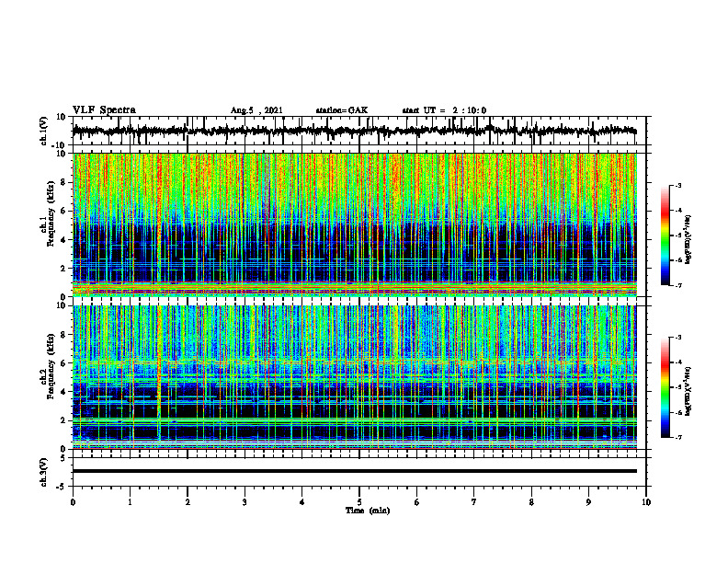This screenshot has height=563, width=728.
Task: Click the "-3" label of the lower color bar
Action: tap(678, 338)
